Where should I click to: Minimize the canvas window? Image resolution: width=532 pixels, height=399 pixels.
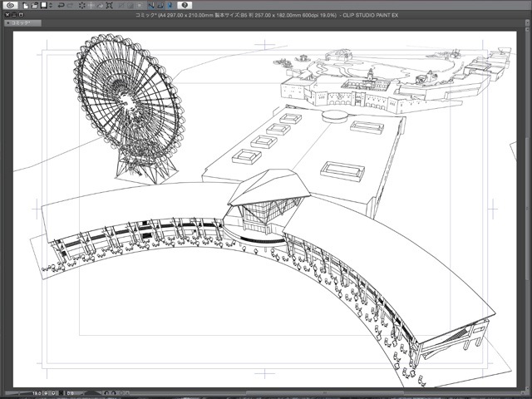(x=14, y=15)
